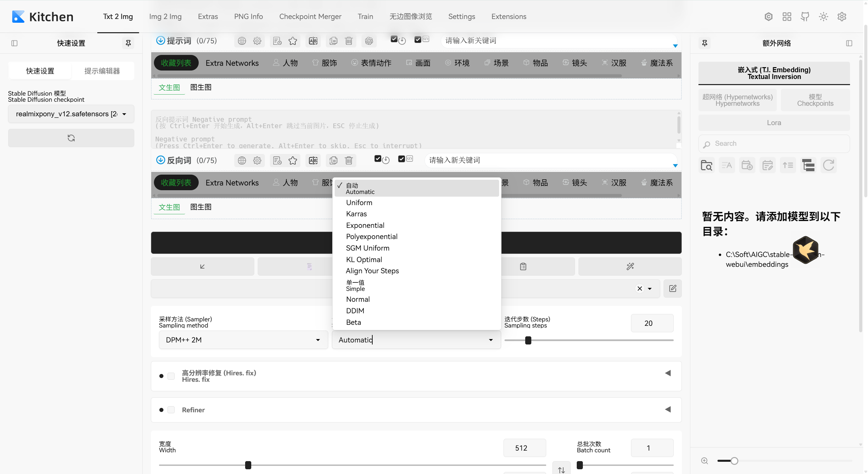Click the copy icon in negative prompt toolbar

coord(333,160)
